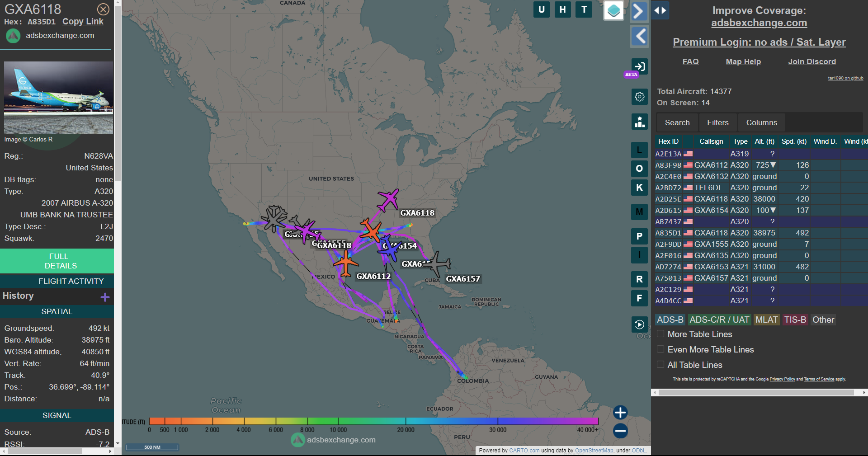Click the info panel vertical scrollbar

click(118, 93)
